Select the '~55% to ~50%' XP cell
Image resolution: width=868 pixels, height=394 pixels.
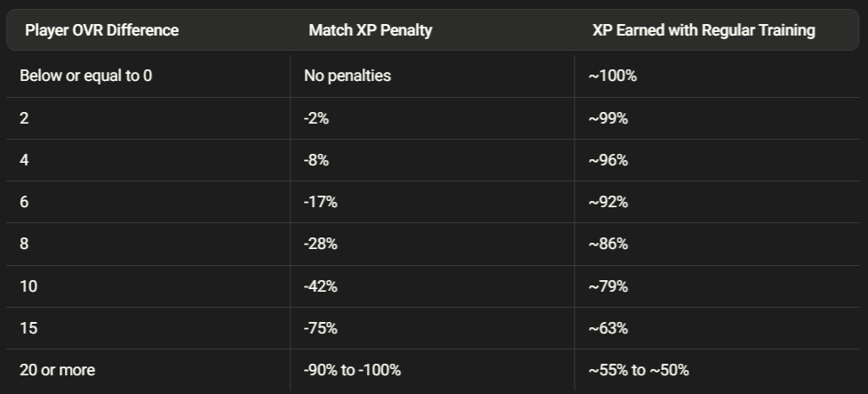(x=638, y=370)
